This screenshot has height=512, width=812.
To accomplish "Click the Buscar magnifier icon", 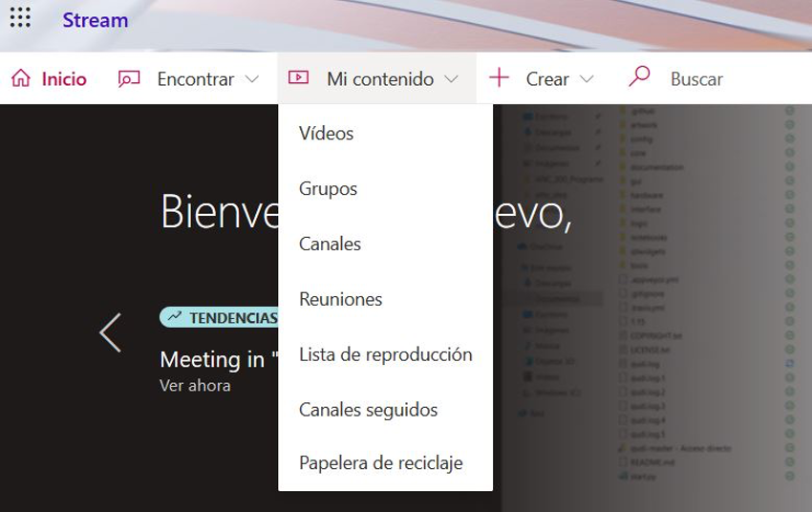I will (639, 76).
